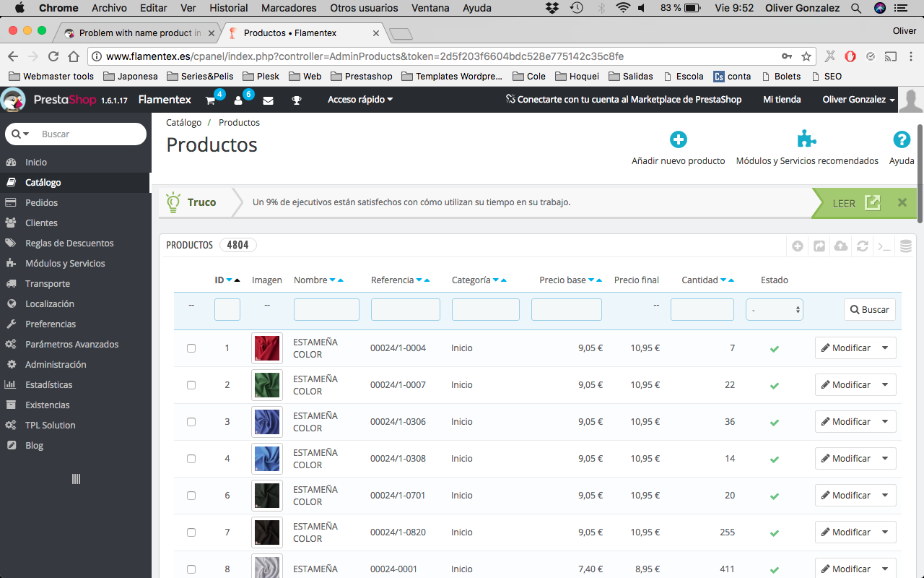Image resolution: width=924 pixels, height=578 pixels.
Task: Click the Buscar filter button
Action: (869, 310)
